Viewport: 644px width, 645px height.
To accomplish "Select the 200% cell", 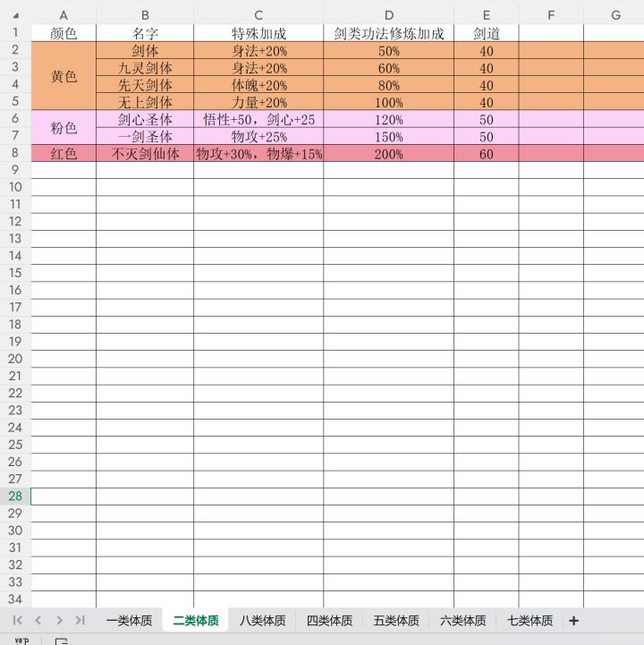I will tap(388, 153).
